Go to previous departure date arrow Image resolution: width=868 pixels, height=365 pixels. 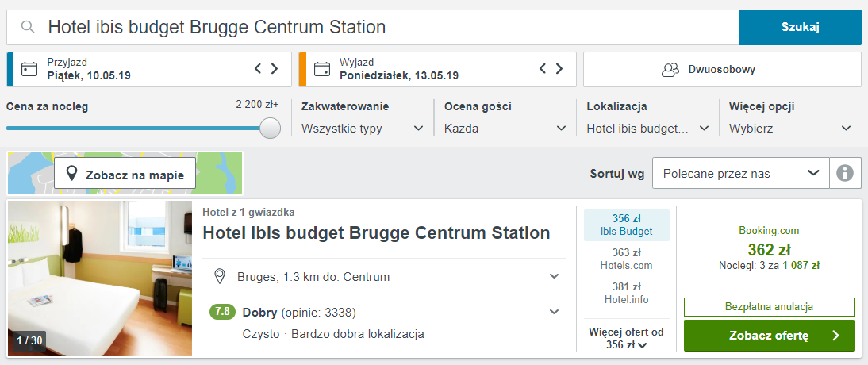coord(543,69)
